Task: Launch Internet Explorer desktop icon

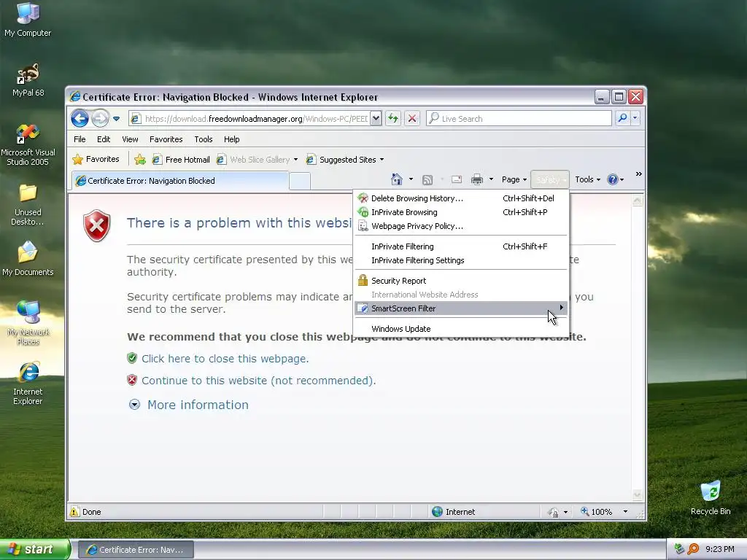Action: tap(28, 384)
